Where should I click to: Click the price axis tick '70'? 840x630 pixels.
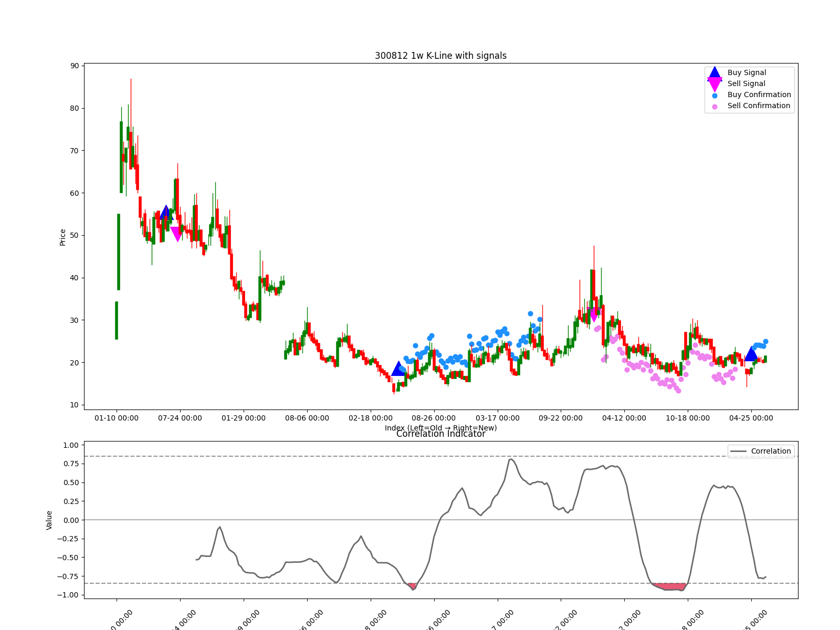tap(75, 151)
